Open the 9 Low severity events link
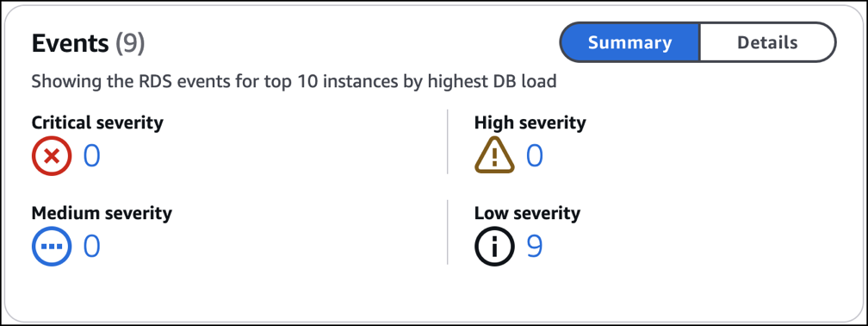868x326 pixels. (534, 246)
